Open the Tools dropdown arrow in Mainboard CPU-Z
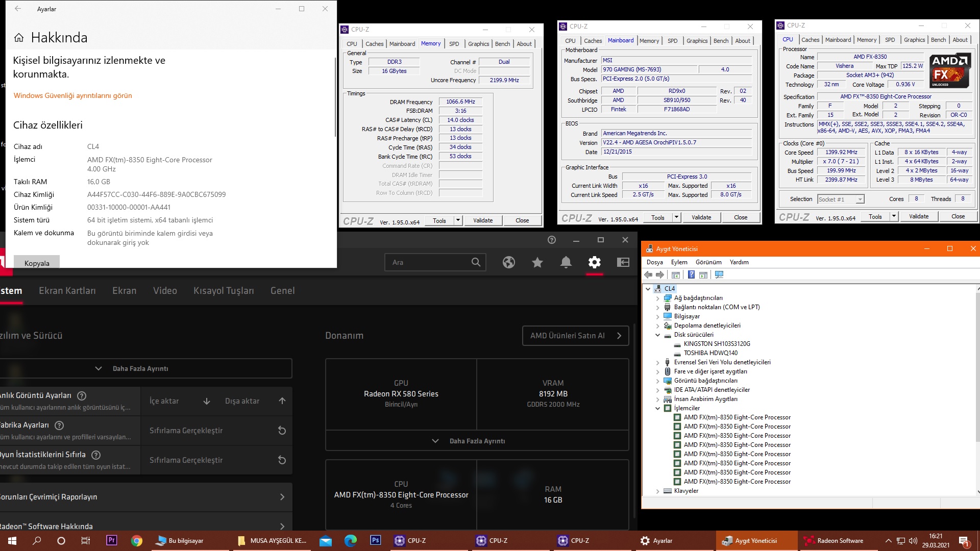Screen dimensions: 980x551 (676, 217)
